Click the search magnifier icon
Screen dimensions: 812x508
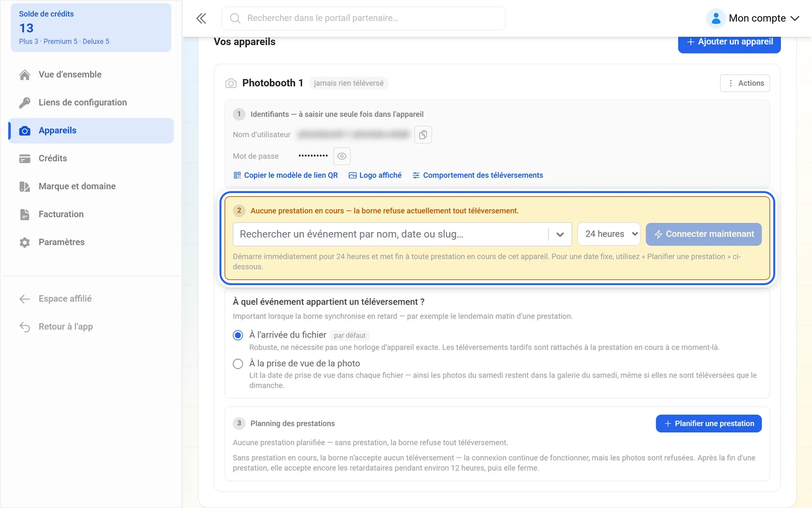pos(235,19)
